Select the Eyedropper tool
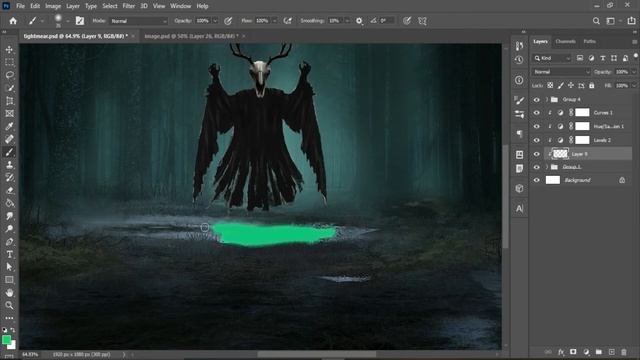 pyautogui.click(x=9, y=127)
